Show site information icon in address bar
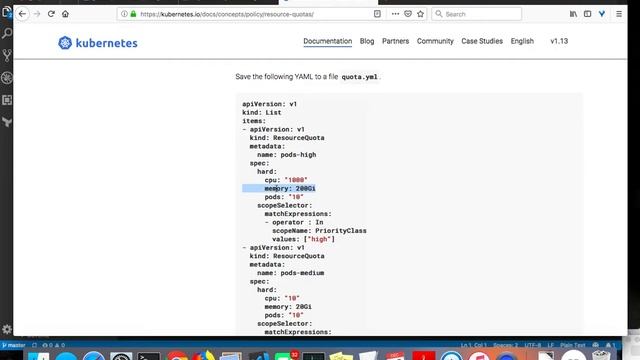This screenshot has width=640, height=360. coord(124,14)
